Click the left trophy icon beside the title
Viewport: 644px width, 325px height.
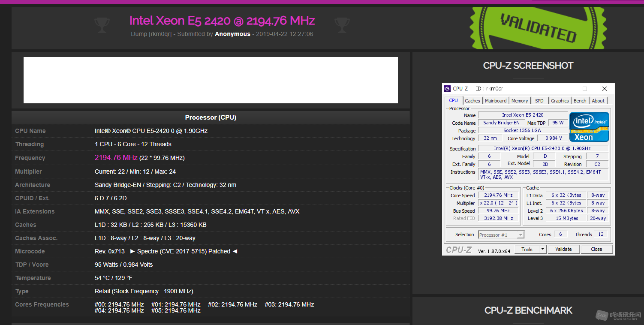point(102,25)
